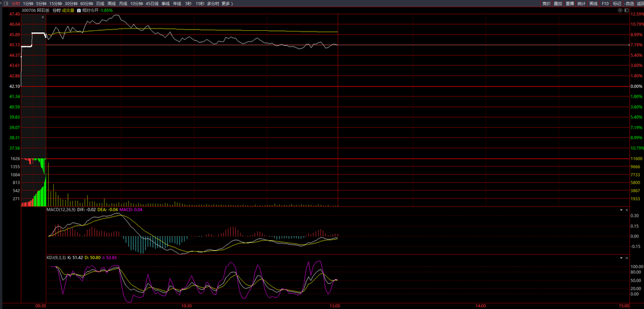Open the 30分钟 chart period
Screen dimensions: 644x309
coord(71,3)
